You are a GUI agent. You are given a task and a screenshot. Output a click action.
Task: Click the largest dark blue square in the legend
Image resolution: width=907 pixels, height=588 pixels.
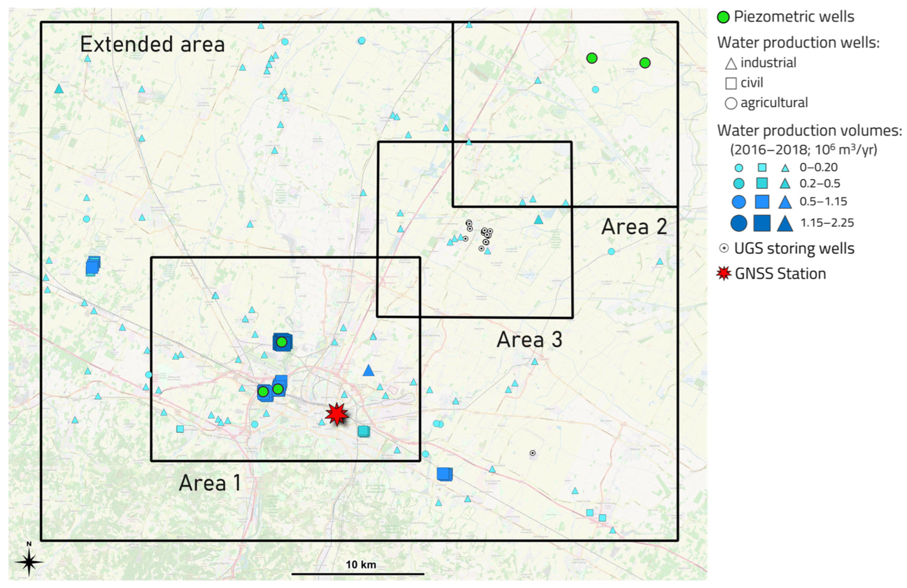pyautogui.click(x=762, y=223)
